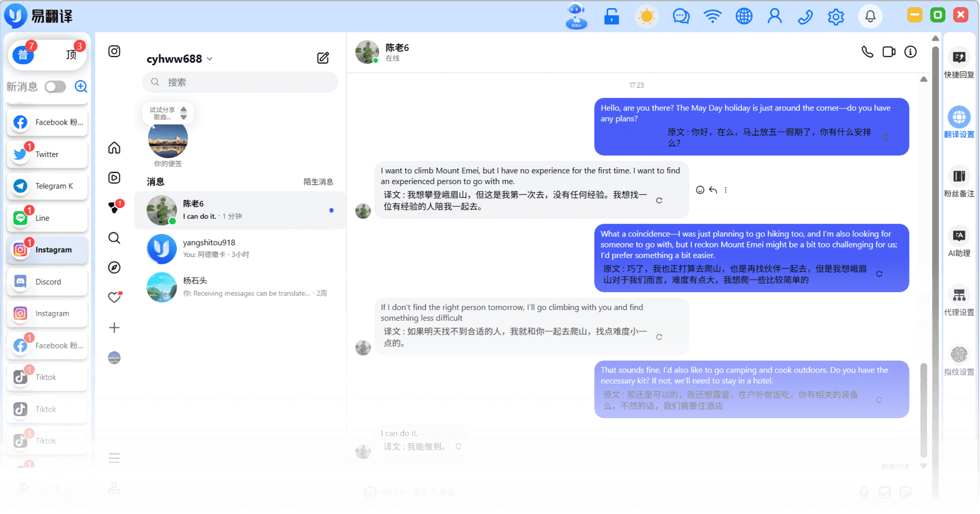980x514 pixels.
Task: Open the Telegram K account item
Action: point(47,186)
